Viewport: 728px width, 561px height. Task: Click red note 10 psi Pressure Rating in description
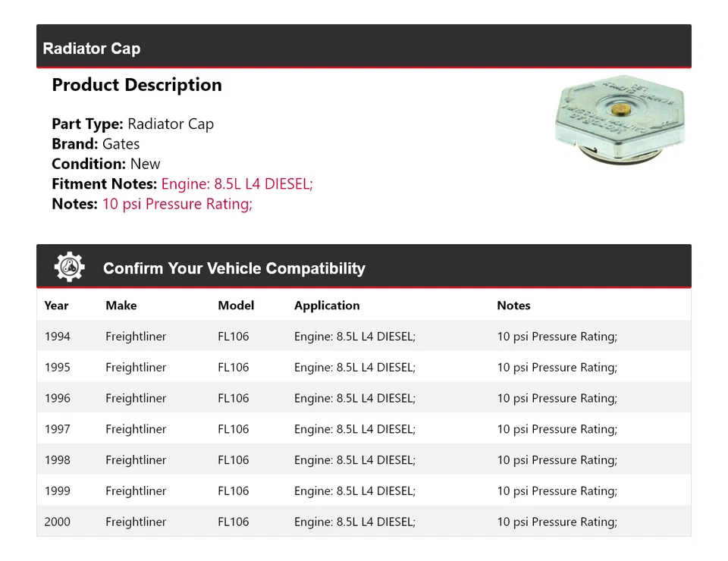[177, 204]
